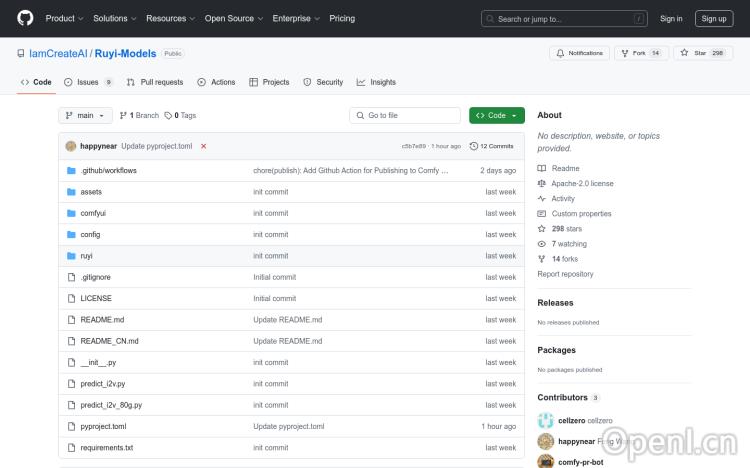This screenshot has width=750, height=468.
Task: Click the Activity pulse link in About
Action: [562, 199]
